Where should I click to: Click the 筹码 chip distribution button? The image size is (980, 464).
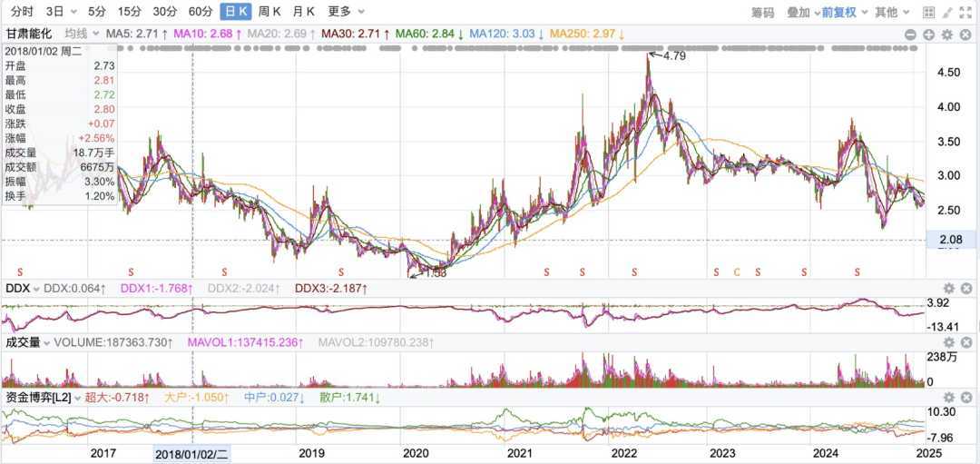click(x=763, y=13)
